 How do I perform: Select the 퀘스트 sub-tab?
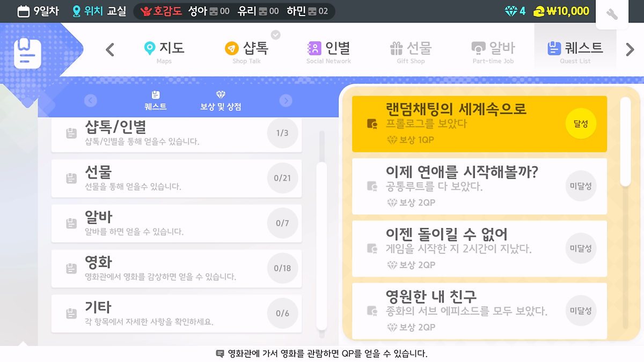click(x=156, y=101)
